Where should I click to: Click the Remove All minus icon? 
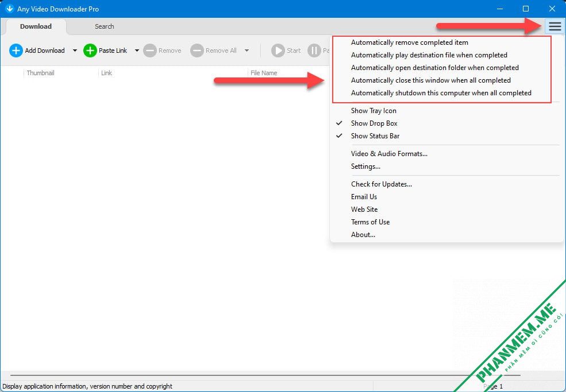coord(197,51)
